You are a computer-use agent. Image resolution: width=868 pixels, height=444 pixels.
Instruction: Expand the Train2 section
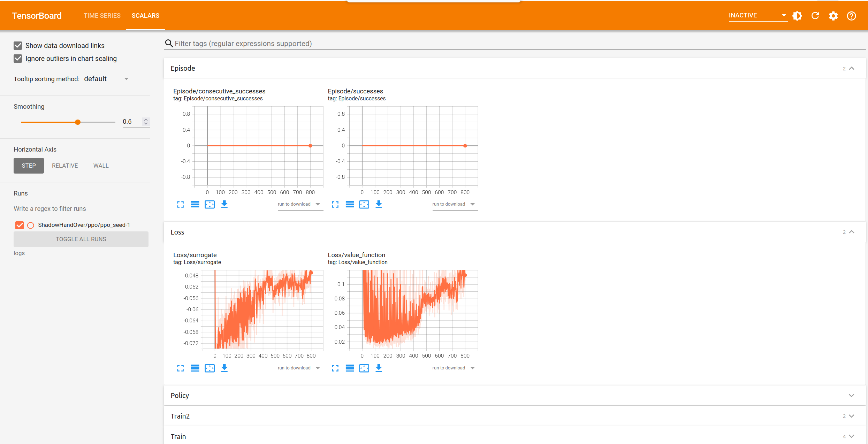click(x=852, y=416)
